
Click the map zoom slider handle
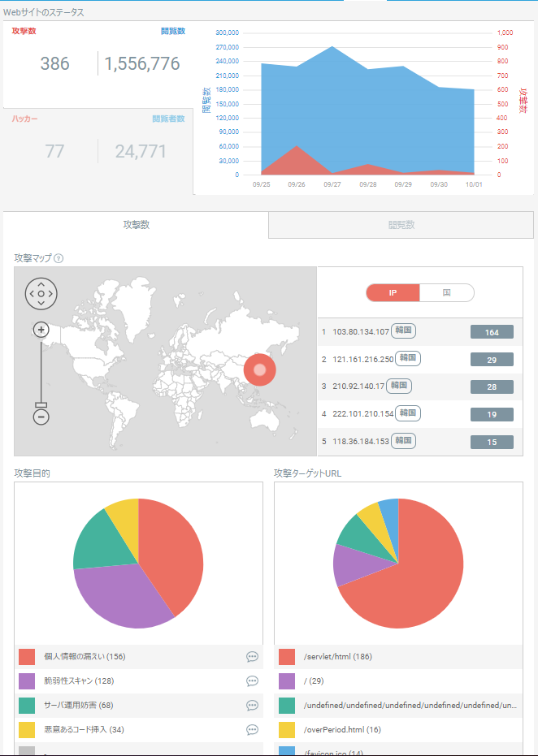[x=41, y=405]
